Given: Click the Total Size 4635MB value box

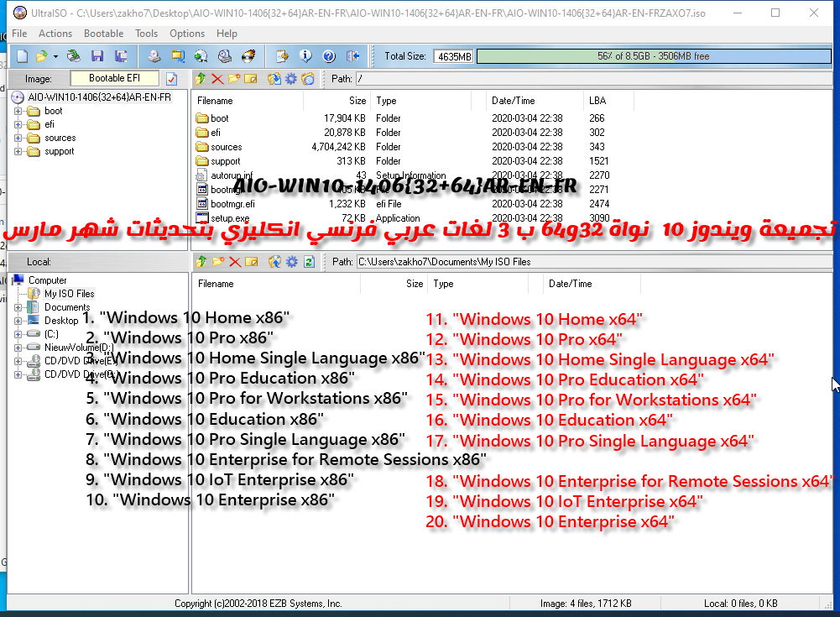Looking at the screenshot, I should coord(454,56).
